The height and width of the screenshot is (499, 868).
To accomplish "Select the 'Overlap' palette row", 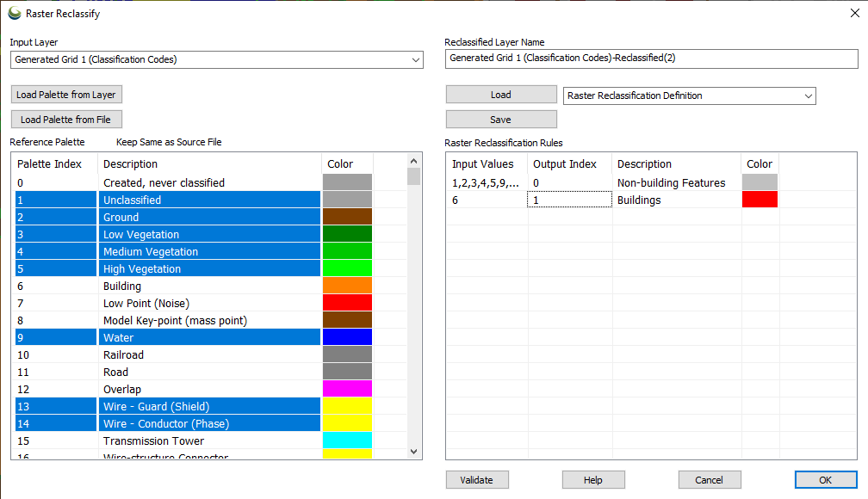I will tap(194, 389).
